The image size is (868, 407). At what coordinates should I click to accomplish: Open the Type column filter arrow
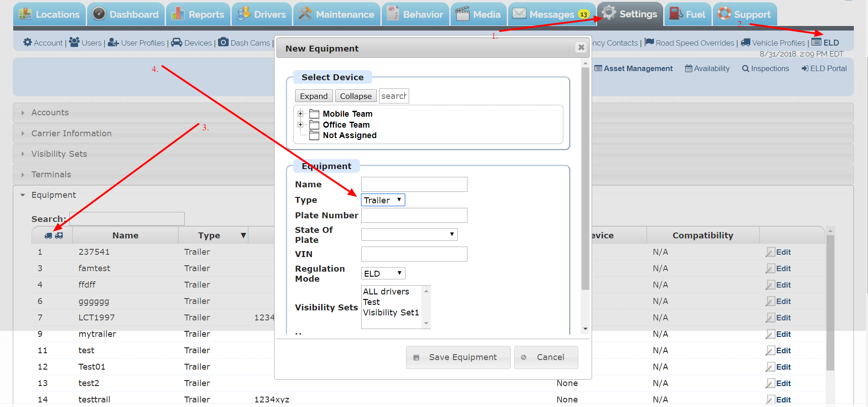[243, 236]
